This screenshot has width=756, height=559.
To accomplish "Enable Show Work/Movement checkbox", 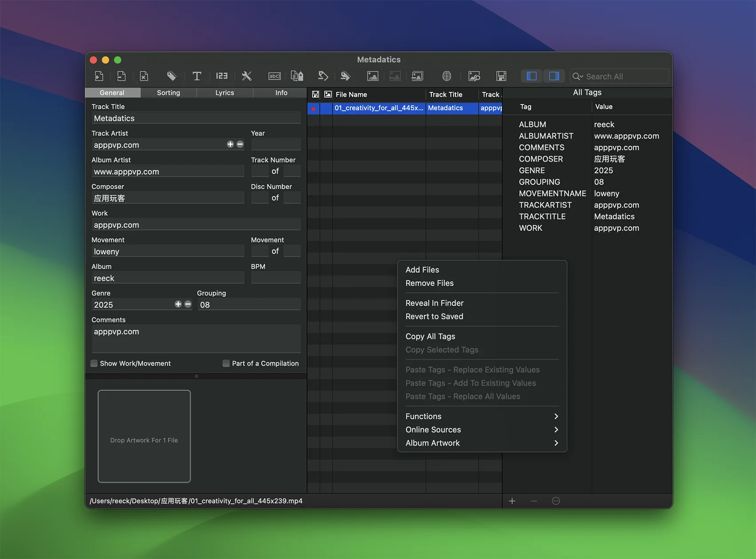I will 94,363.
